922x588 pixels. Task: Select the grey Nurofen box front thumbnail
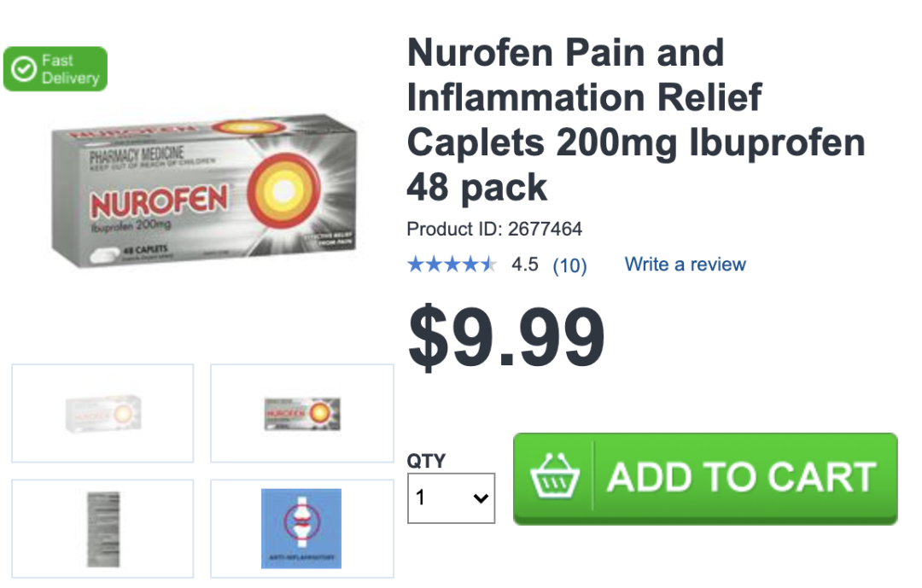point(302,414)
